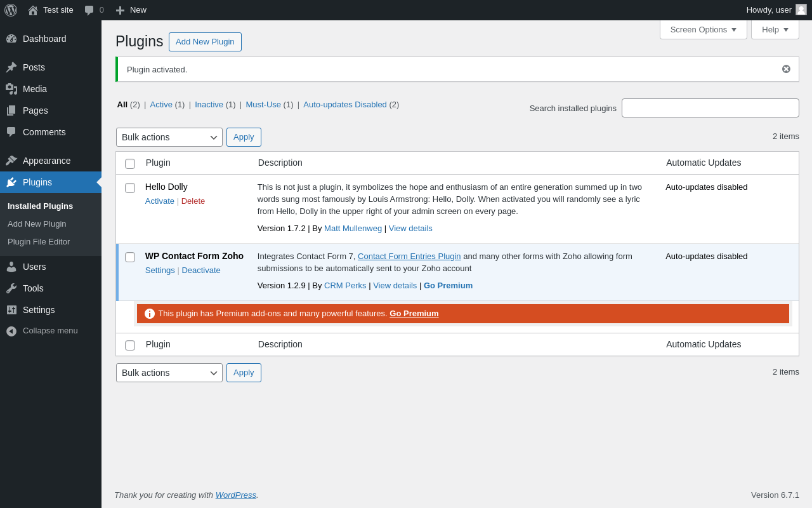Click the Dashboard gauge icon
This screenshot has height=508, width=812.
[x=11, y=39]
